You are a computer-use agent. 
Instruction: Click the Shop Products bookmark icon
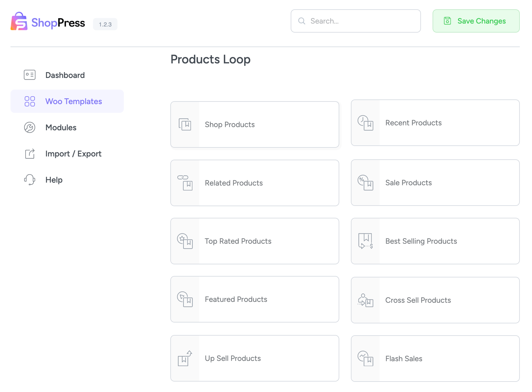point(185,124)
